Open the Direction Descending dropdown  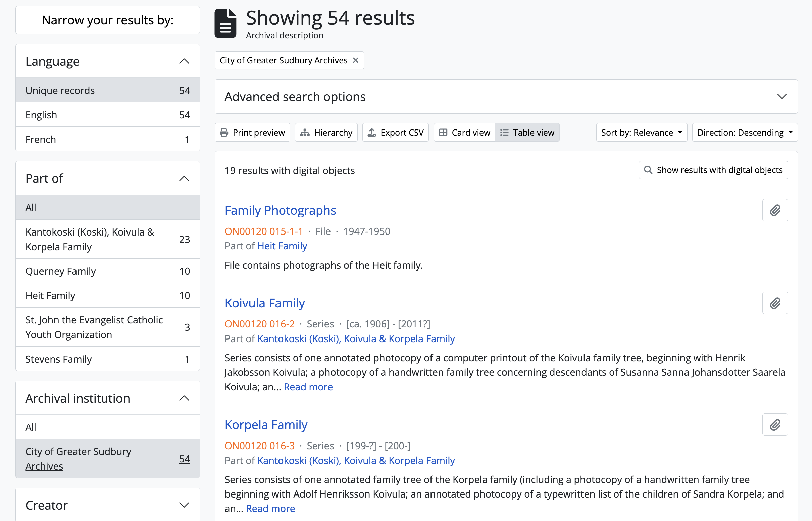pyautogui.click(x=744, y=132)
